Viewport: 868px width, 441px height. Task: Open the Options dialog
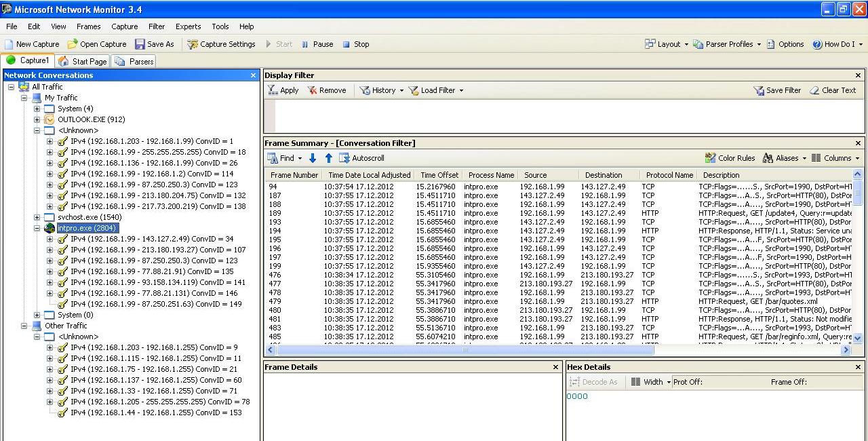click(x=786, y=44)
